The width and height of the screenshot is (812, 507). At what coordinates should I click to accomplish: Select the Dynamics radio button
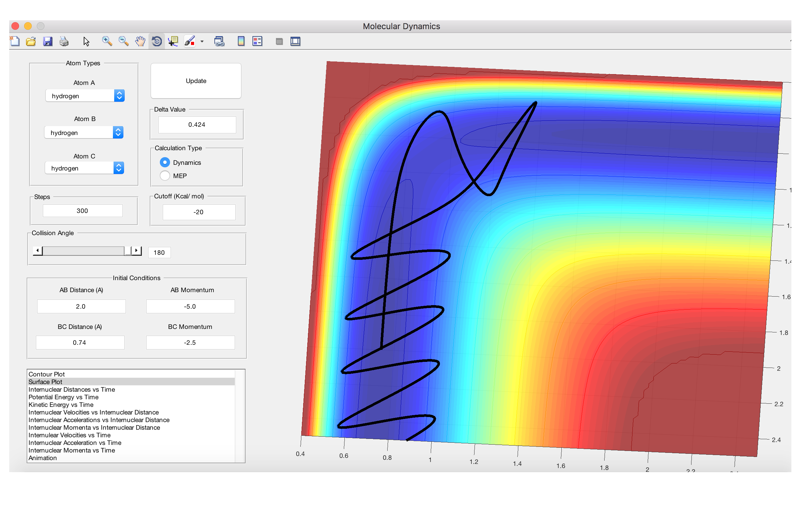[x=165, y=162]
